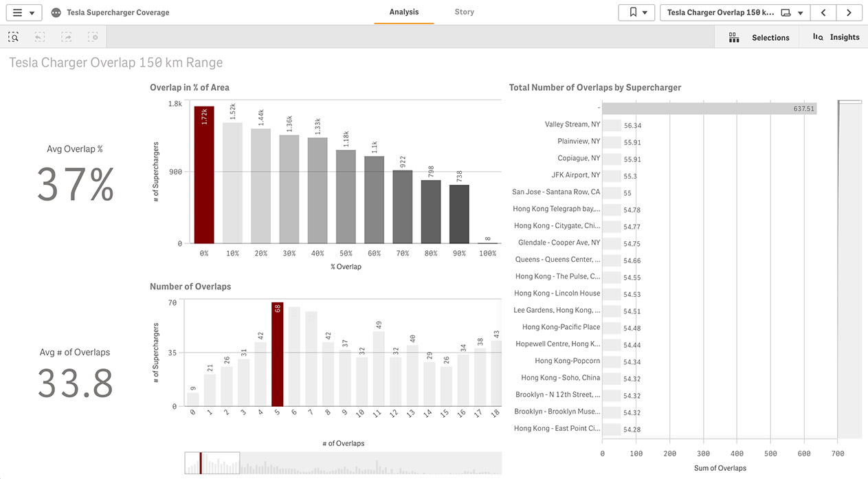The width and height of the screenshot is (868, 479).
Task: Select Glendale - Cooper Ave, NY row
Action: click(559, 243)
